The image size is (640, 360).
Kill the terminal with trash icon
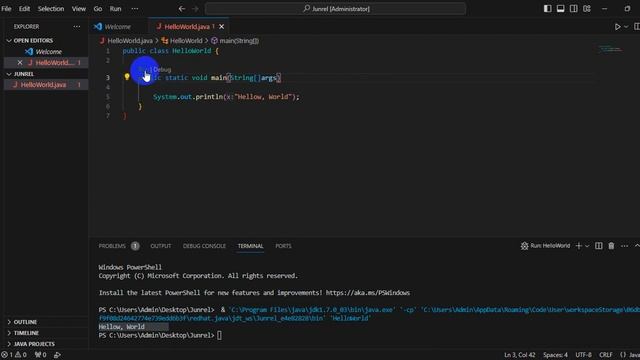pyautogui.click(x=611, y=246)
